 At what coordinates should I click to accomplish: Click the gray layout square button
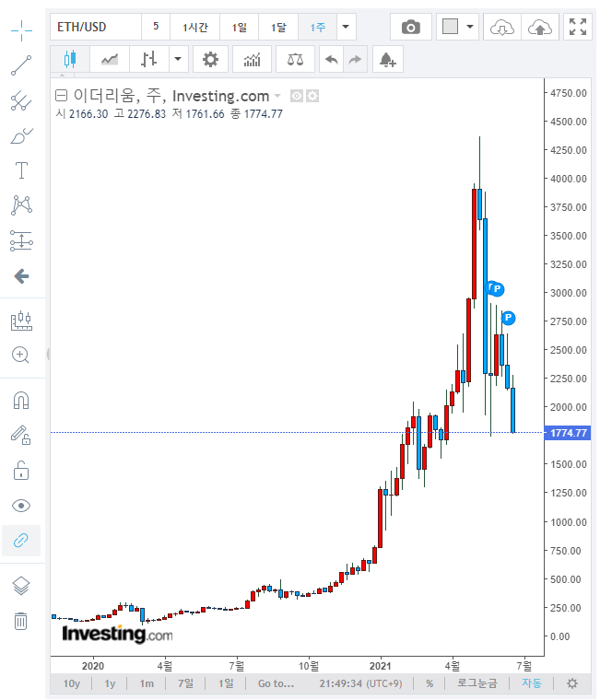[x=450, y=27]
